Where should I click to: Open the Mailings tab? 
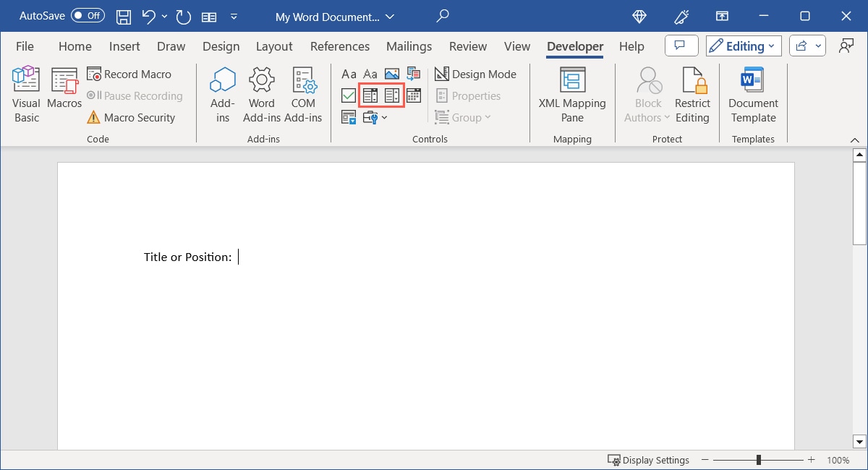click(x=409, y=46)
